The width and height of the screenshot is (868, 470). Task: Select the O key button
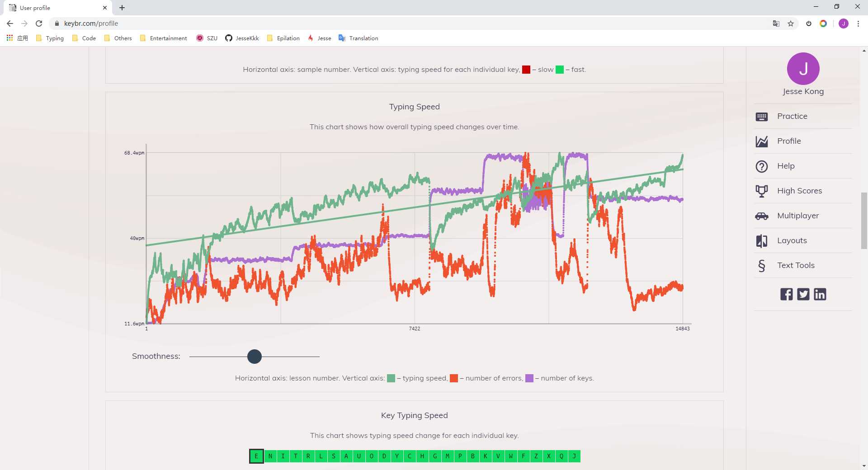pos(372,456)
